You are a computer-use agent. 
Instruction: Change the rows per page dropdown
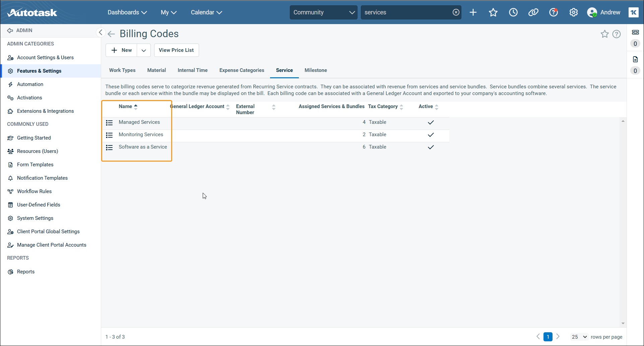579,337
